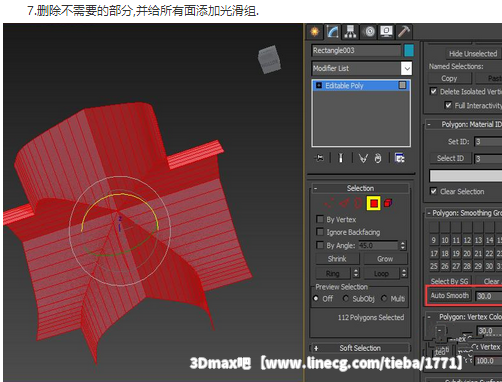Select SubObj preview selection radio
Image resolution: width=502 pixels, height=382 pixels.
[x=346, y=298]
